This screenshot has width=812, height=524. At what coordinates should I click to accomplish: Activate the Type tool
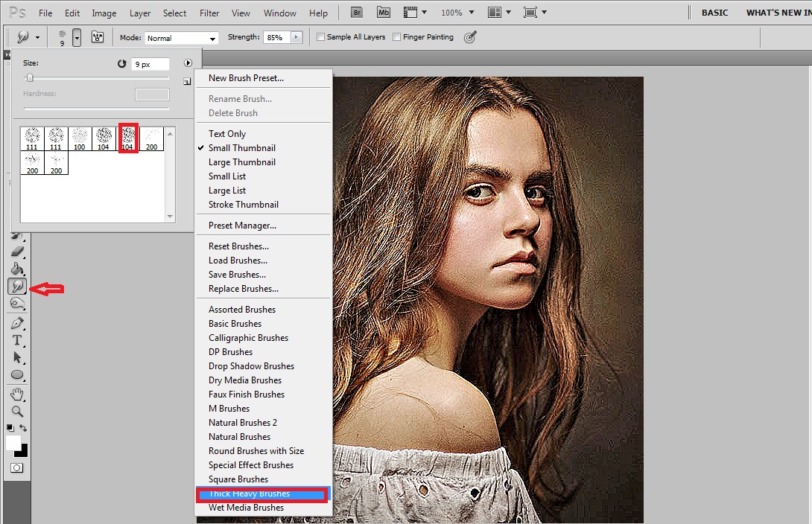point(17,340)
